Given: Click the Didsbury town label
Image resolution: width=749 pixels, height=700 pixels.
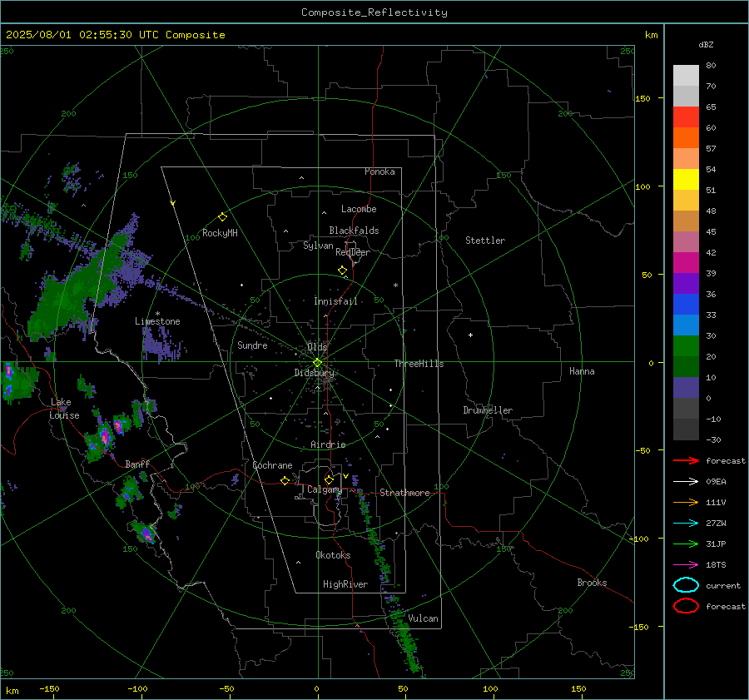Looking at the screenshot, I should [x=314, y=373].
